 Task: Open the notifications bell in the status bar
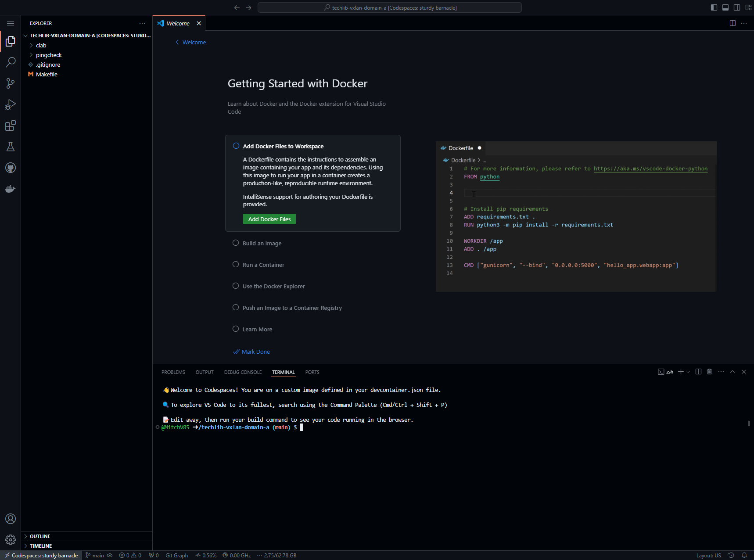[744, 555]
